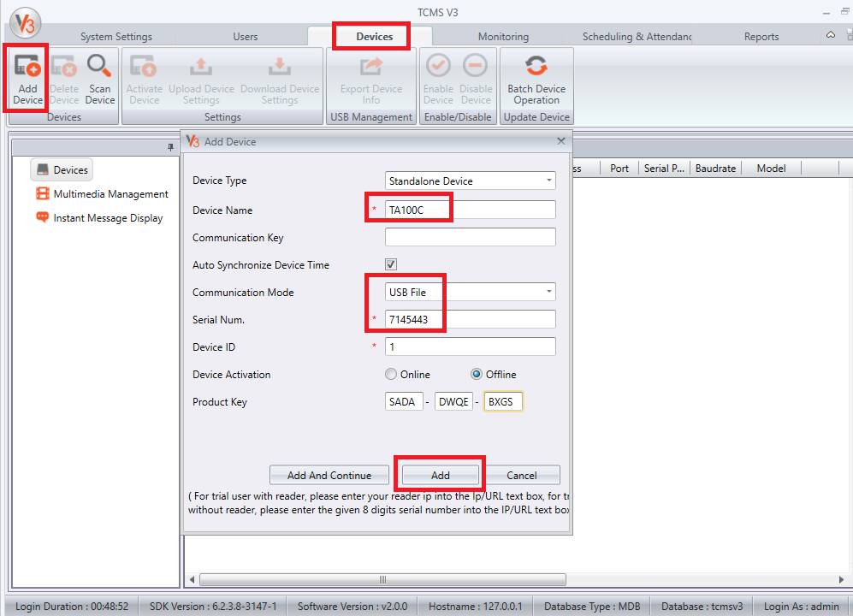
Task: Open Instant Message Display item
Action: [99, 217]
